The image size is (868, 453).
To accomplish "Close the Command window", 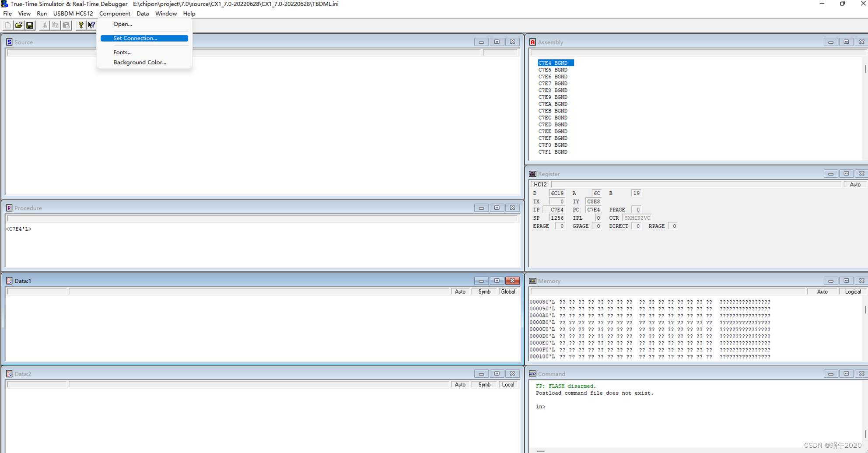I will point(861,374).
